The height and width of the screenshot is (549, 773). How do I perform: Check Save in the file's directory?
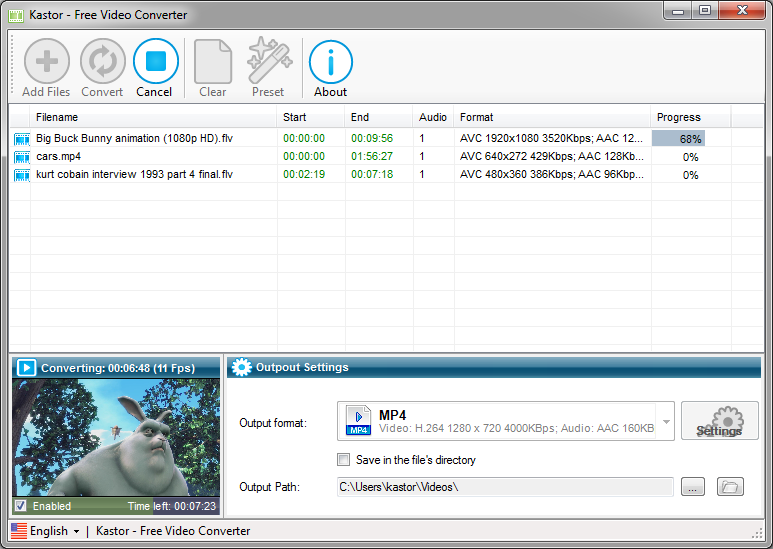coord(343,459)
